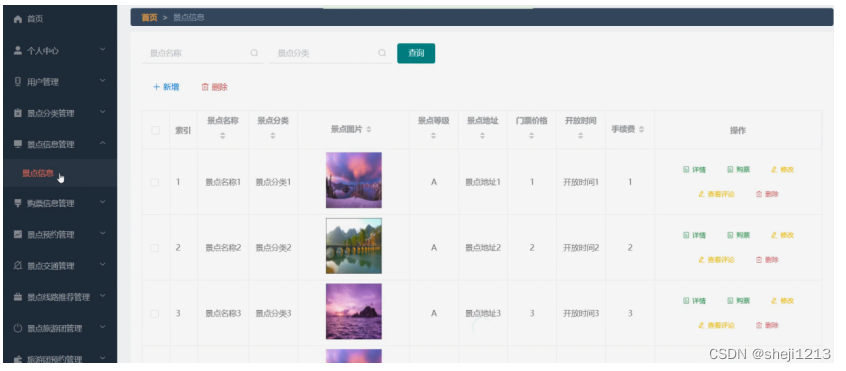
Task: Open 详情 for 景点名称2 row
Action: tap(694, 235)
